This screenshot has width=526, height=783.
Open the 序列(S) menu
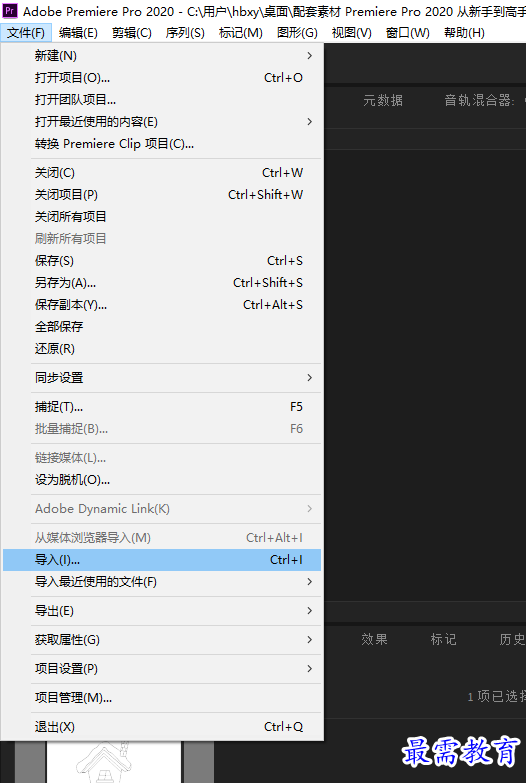pyautogui.click(x=185, y=33)
